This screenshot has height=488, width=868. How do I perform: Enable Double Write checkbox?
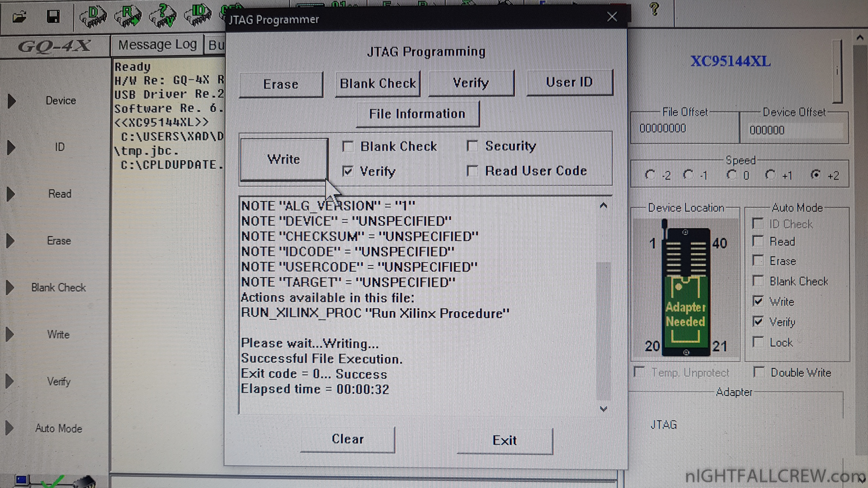[x=759, y=372]
